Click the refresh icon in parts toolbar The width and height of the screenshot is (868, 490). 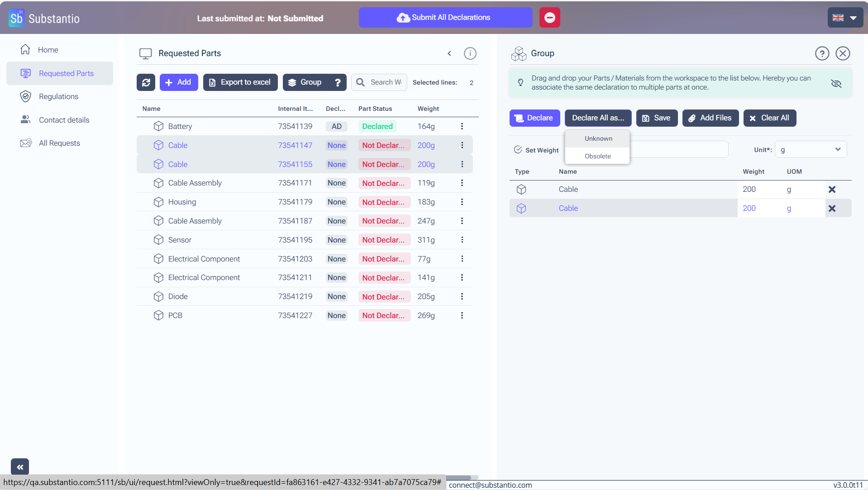pos(146,82)
